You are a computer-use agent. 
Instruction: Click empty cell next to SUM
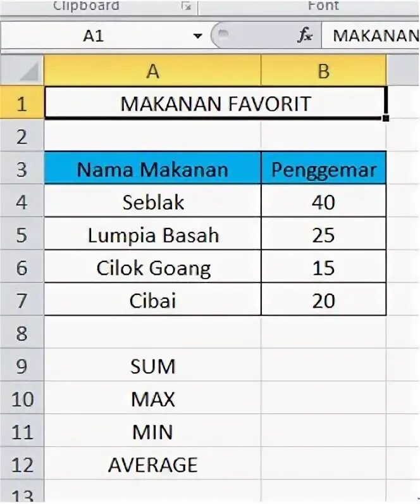click(x=324, y=366)
